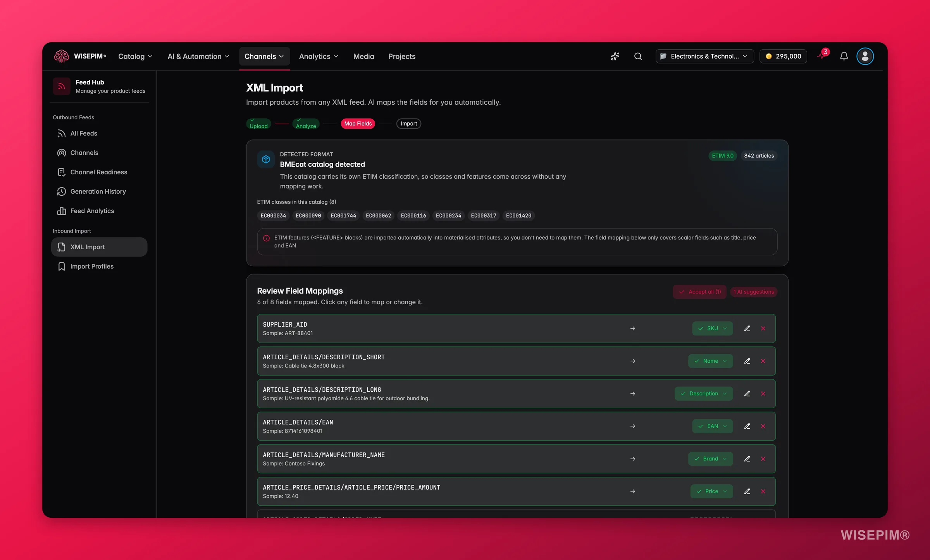
Task: Open the user profile avatar
Action: click(865, 56)
